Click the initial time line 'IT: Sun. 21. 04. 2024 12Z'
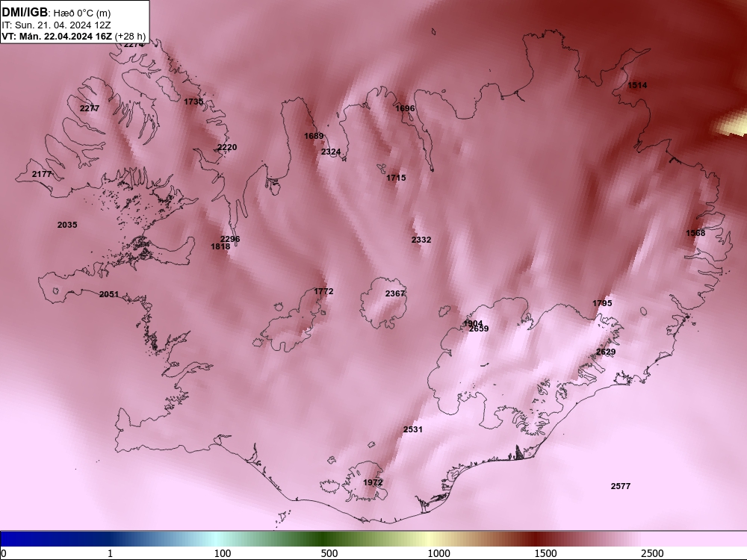 click(56, 25)
